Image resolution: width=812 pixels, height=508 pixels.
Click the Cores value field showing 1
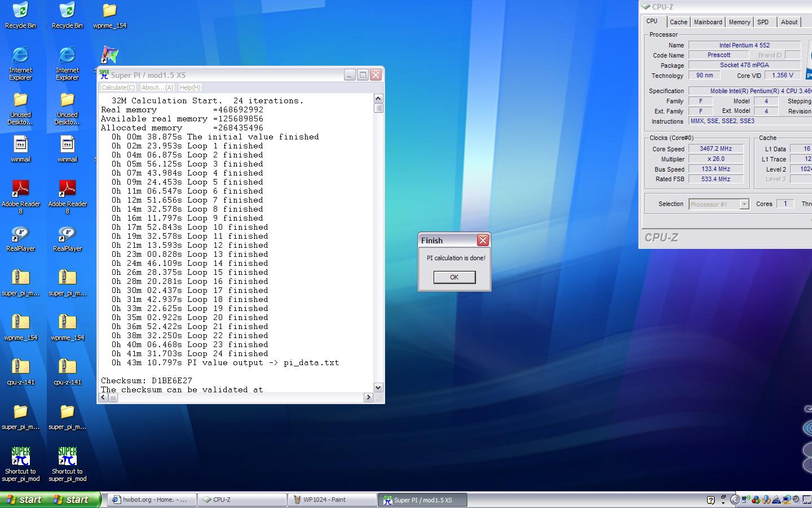pyautogui.click(x=785, y=204)
